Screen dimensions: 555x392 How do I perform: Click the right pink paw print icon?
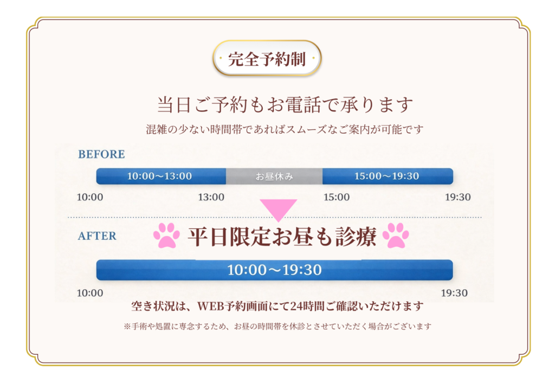396,236
